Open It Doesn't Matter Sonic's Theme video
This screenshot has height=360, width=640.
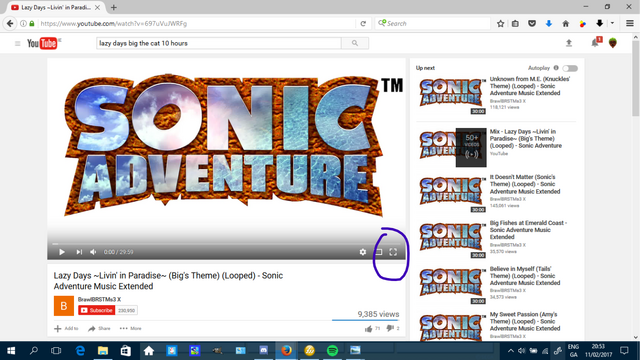(x=525, y=184)
